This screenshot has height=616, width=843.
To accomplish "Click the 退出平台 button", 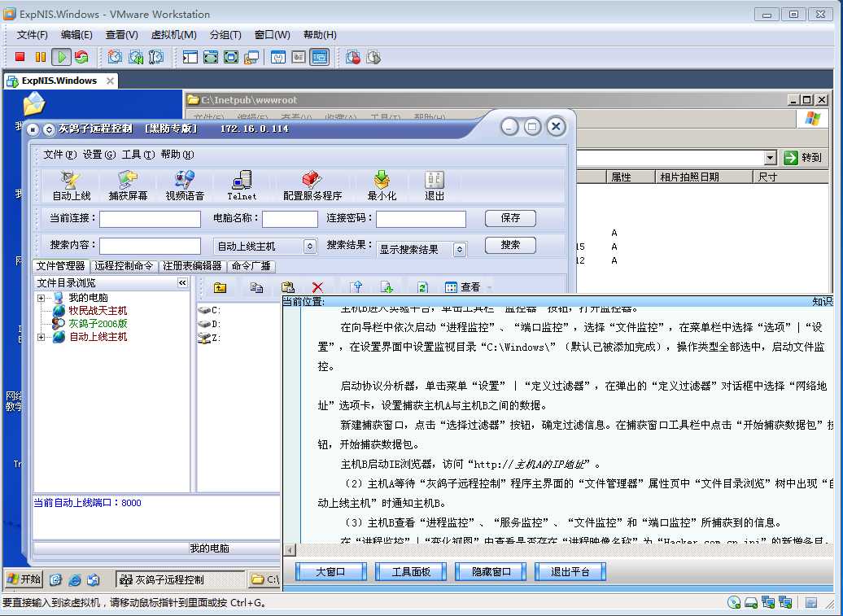I will pyautogui.click(x=570, y=572).
